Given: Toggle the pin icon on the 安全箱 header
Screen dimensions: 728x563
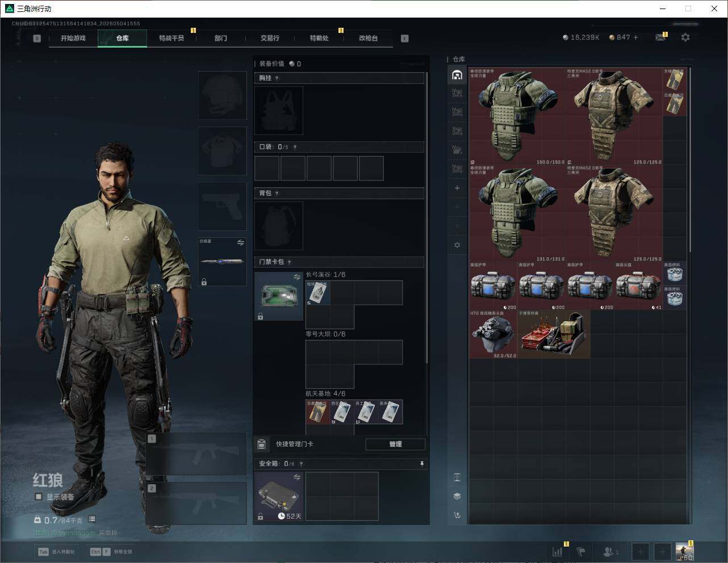Looking at the screenshot, I should coord(421,464).
